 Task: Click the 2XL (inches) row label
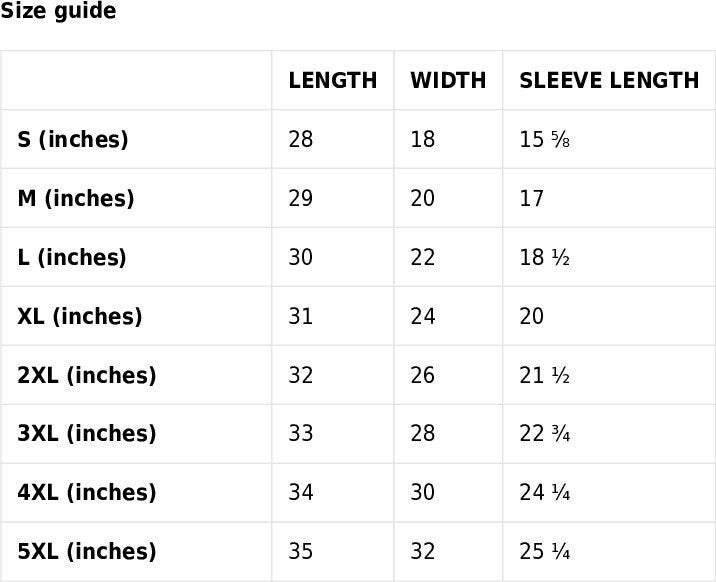87,376
